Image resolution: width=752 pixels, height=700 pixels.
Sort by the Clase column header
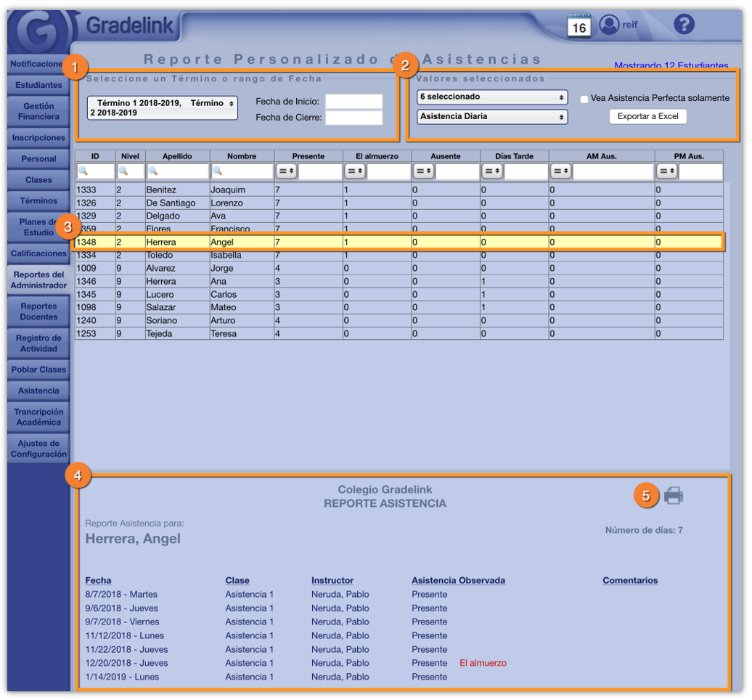tap(237, 580)
